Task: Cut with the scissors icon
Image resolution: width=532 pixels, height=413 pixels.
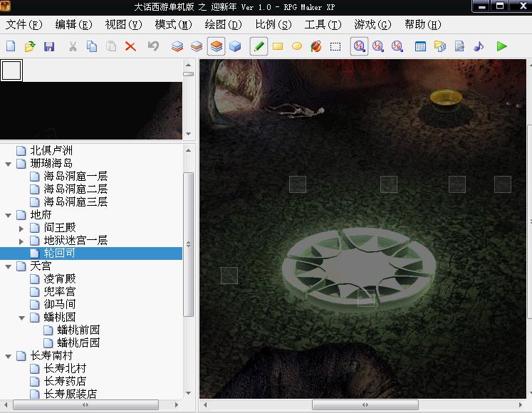Action: point(73,46)
